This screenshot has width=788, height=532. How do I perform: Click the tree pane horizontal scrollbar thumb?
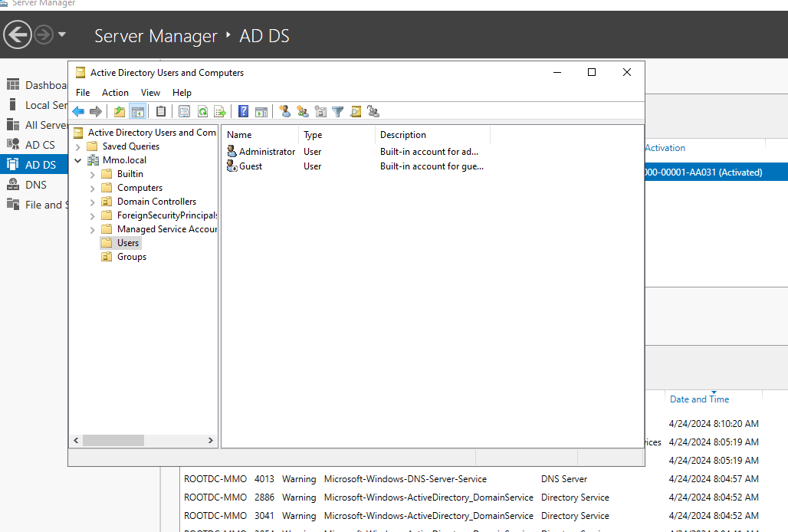pos(113,441)
